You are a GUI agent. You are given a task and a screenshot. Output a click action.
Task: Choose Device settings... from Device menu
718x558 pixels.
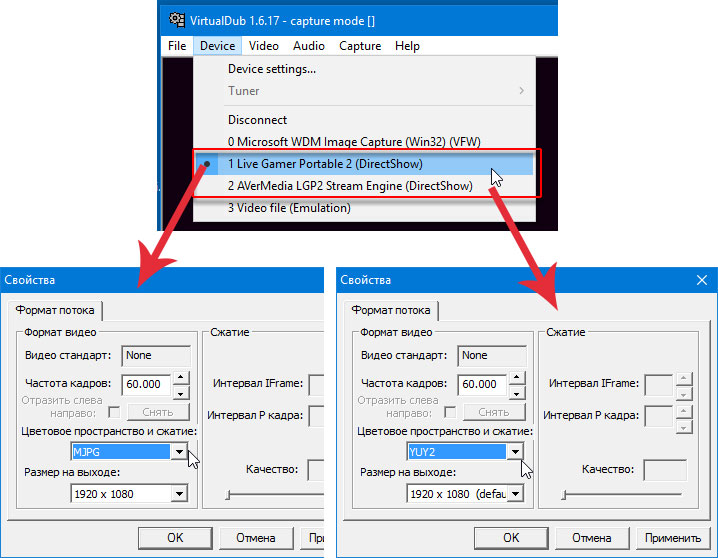click(364, 69)
